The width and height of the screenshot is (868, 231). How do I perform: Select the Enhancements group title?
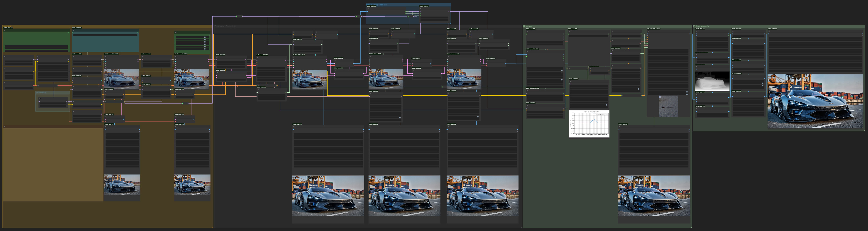[701, 26]
